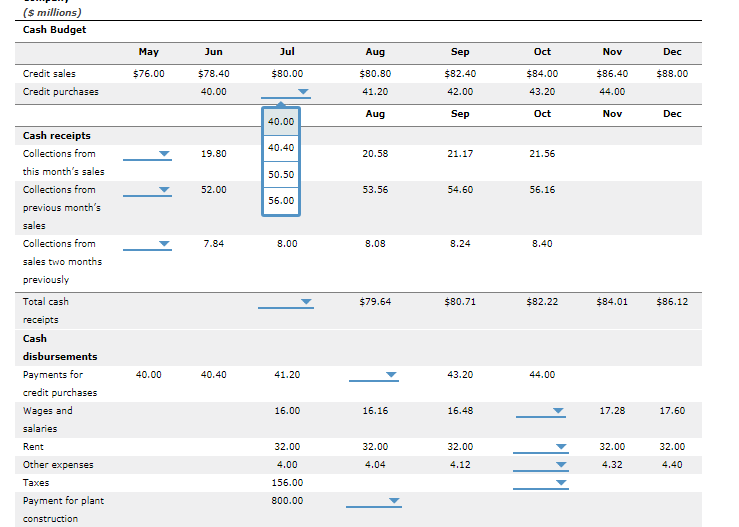Click the Jul Taxes value 156.00
Screen dimensions: 739x527
[x=287, y=483]
